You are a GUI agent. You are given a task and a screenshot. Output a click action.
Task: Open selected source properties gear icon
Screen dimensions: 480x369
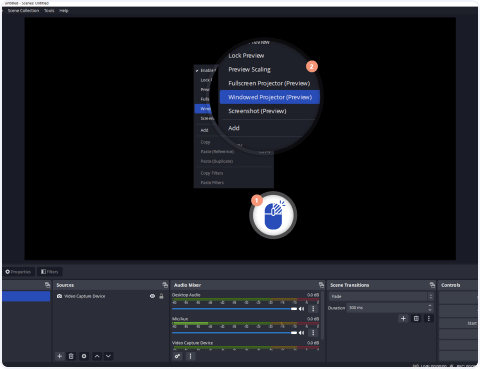click(x=84, y=356)
